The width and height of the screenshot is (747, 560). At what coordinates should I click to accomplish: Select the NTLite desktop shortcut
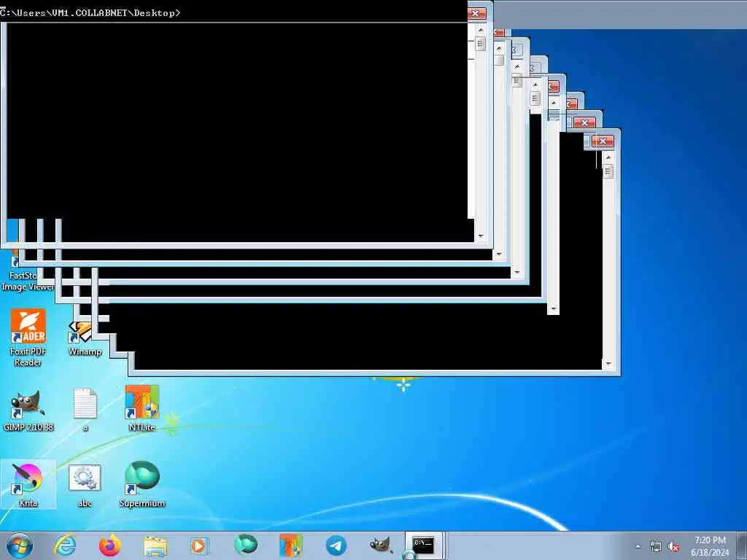pyautogui.click(x=142, y=408)
